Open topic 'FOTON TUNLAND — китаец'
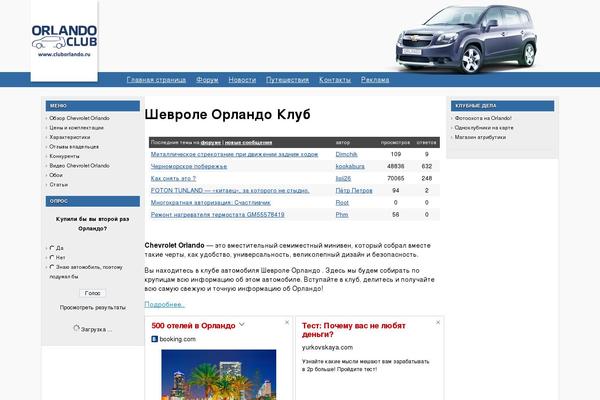 pyautogui.click(x=230, y=191)
